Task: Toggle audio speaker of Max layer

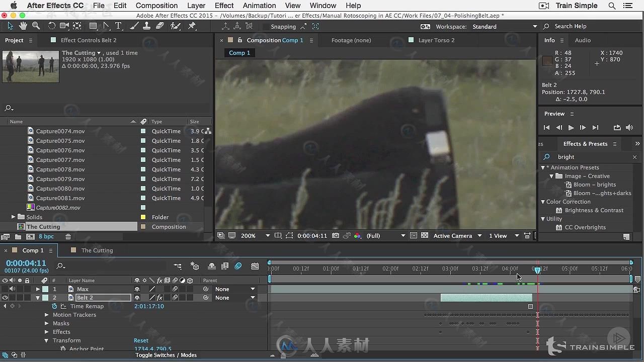Action: click(x=12, y=289)
